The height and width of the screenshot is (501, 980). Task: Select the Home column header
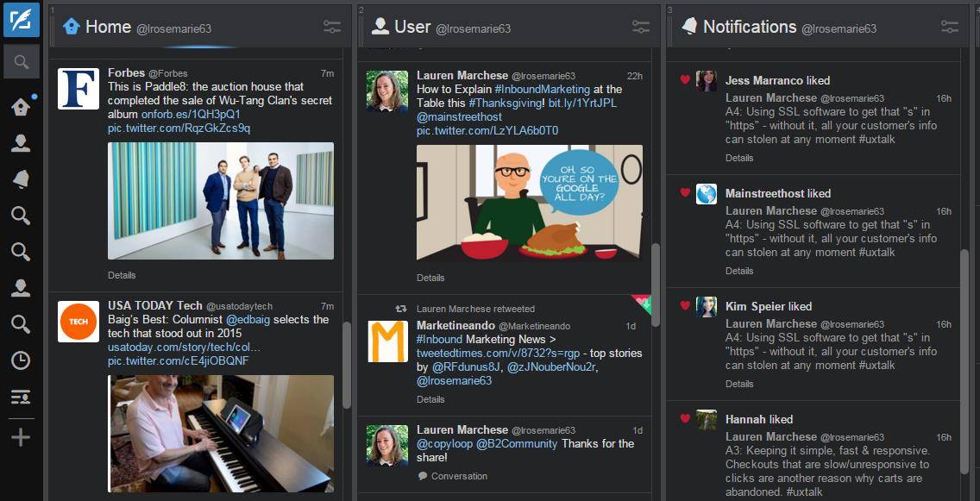click(108, 26)
